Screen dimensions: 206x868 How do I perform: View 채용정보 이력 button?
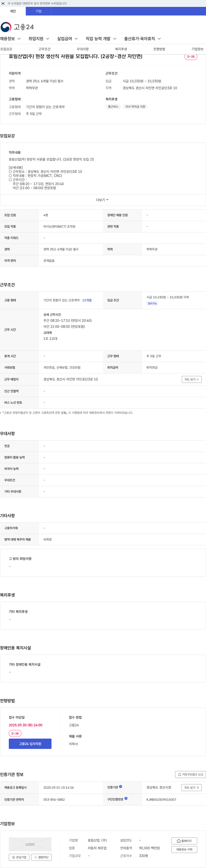[184, 850]
